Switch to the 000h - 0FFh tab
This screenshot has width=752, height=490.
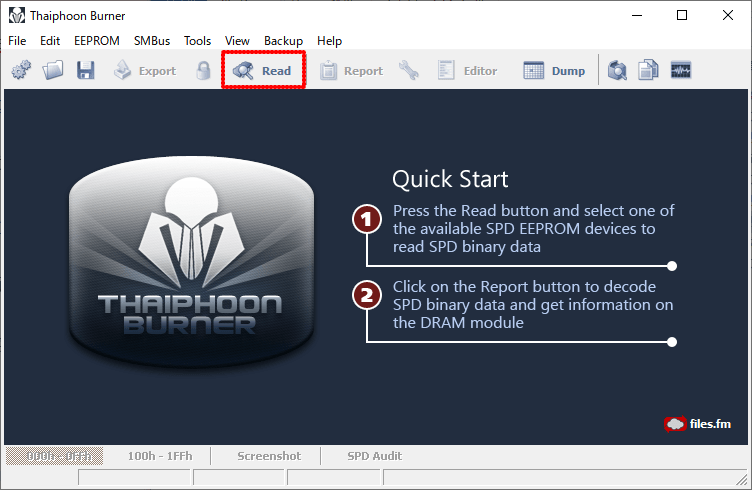55,456
